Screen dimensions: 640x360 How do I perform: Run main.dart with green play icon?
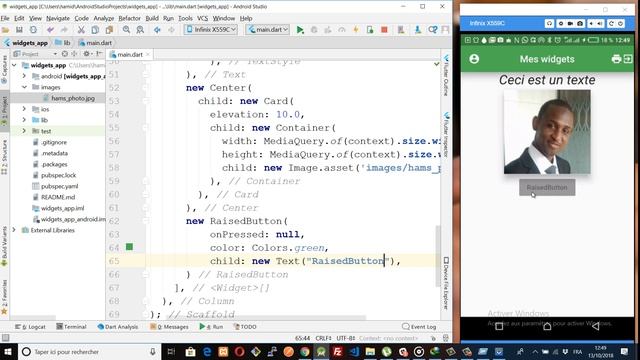pos(300,30)
